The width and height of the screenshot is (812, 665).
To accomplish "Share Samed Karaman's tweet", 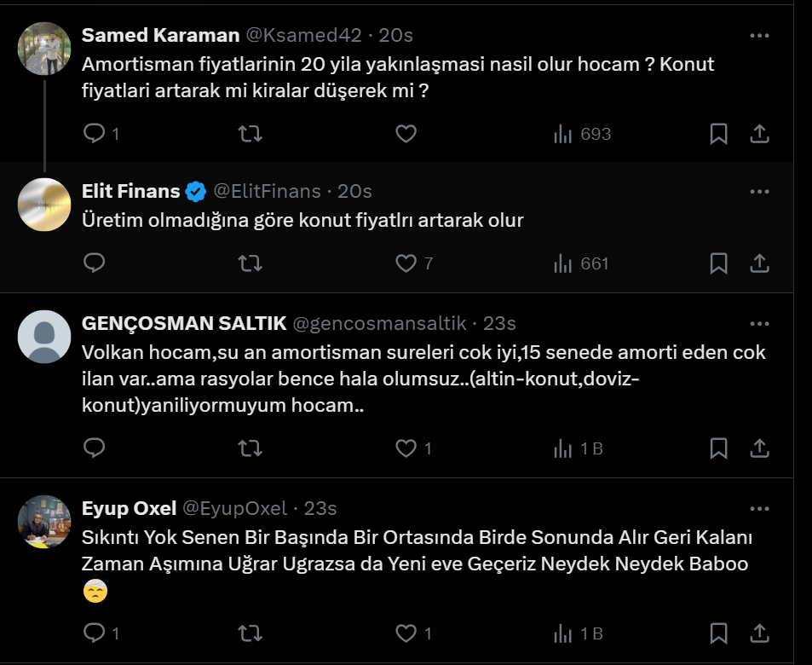I will point(759,134).
